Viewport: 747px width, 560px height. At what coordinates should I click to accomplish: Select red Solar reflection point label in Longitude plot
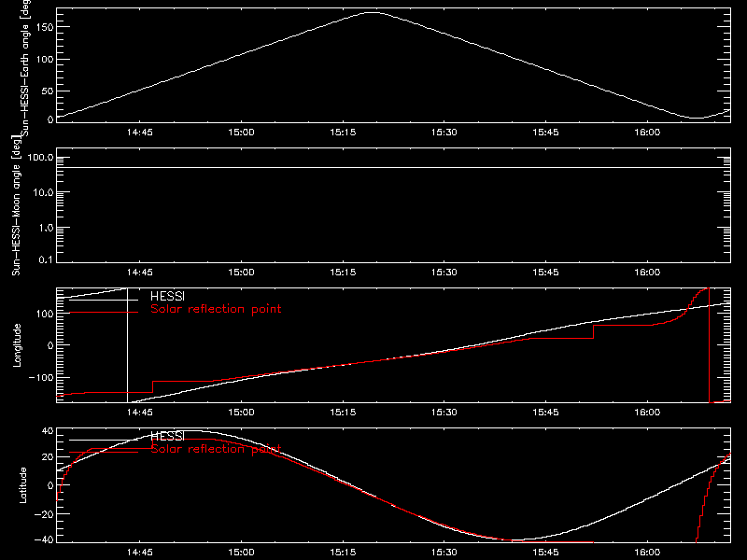point(216,309)
